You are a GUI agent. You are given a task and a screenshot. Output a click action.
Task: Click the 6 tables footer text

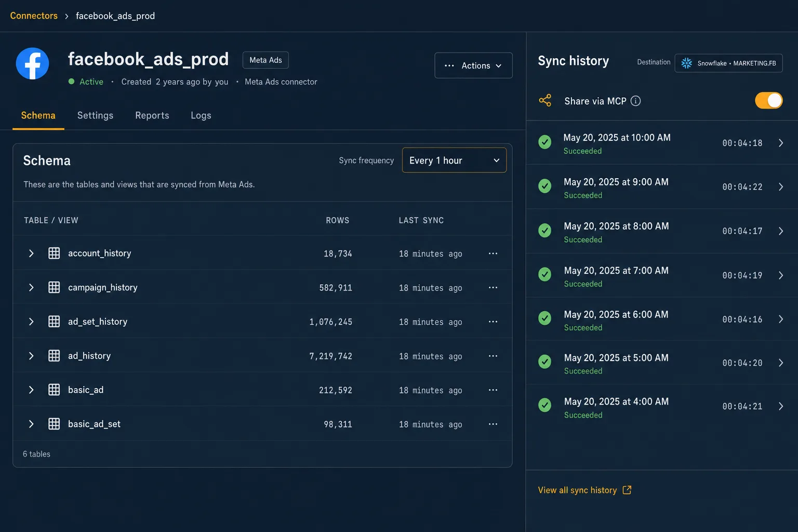[36, 454]
